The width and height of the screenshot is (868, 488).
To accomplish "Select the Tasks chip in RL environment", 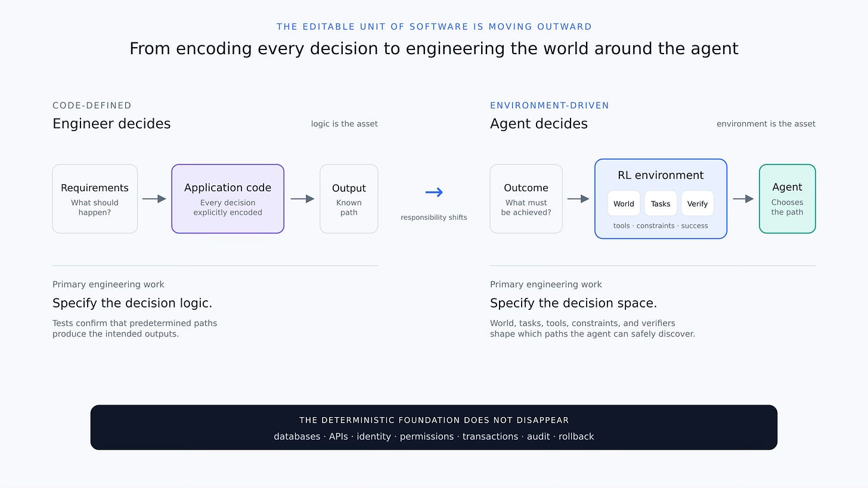I will click(661, 203).
